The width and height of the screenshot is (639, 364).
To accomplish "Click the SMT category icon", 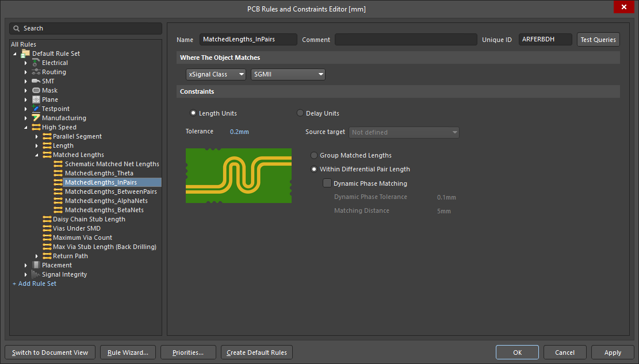I will point(36,81).
